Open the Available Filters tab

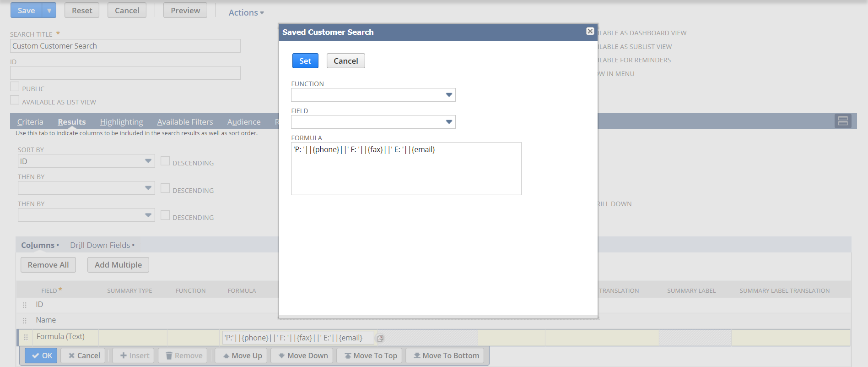185,121
